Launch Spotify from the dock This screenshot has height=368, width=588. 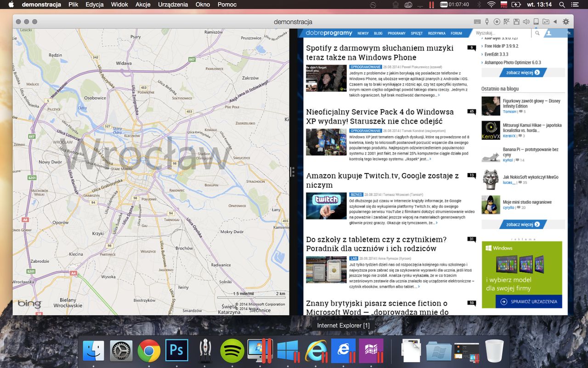[232, 351]
